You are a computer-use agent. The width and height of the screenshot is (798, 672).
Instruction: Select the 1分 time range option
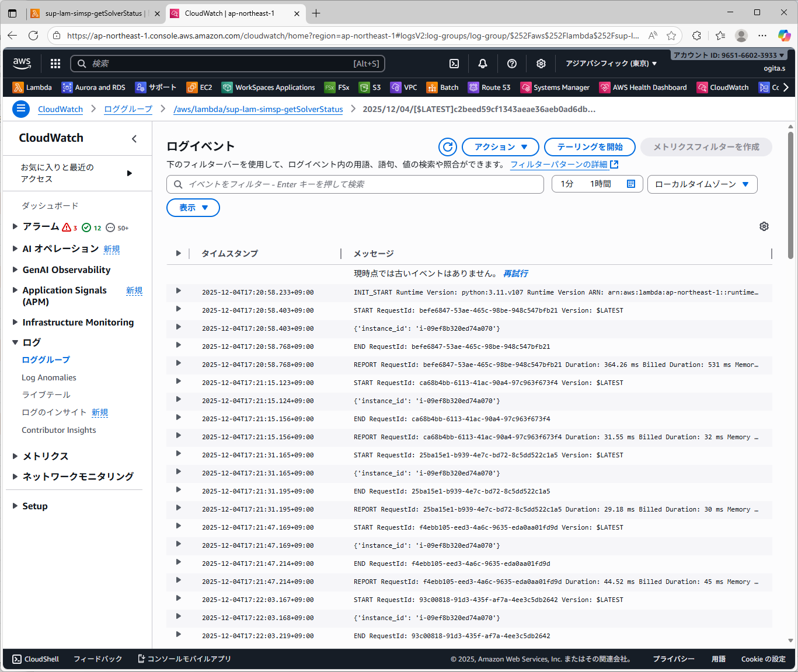tap(567, 184)
